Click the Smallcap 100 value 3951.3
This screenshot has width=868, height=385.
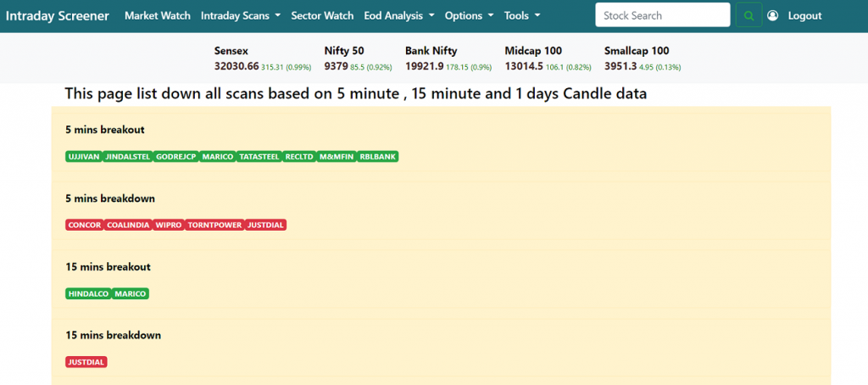coord(620,66)
